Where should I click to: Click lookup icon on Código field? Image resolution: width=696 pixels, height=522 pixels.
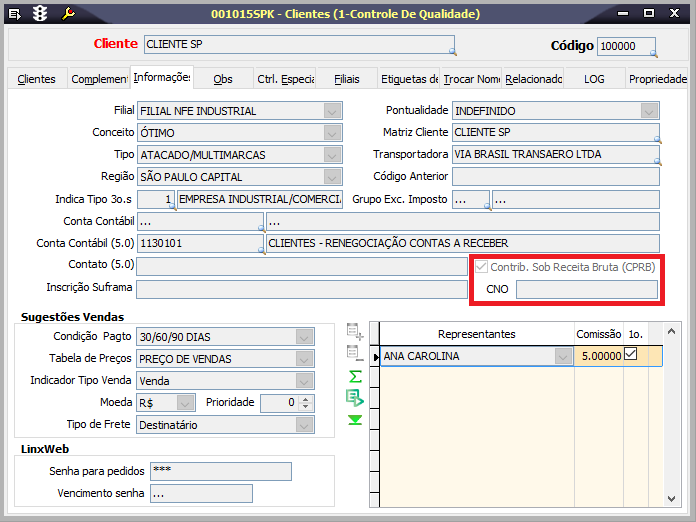[x=654, y=54]
